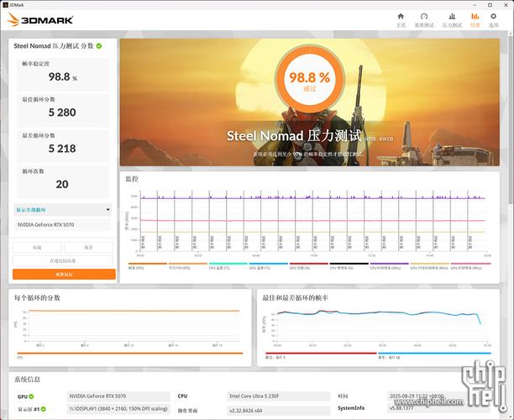514x420 pixels.
Task: Open the 压力测试 stress test icon
Action: (x=452, y=19)
